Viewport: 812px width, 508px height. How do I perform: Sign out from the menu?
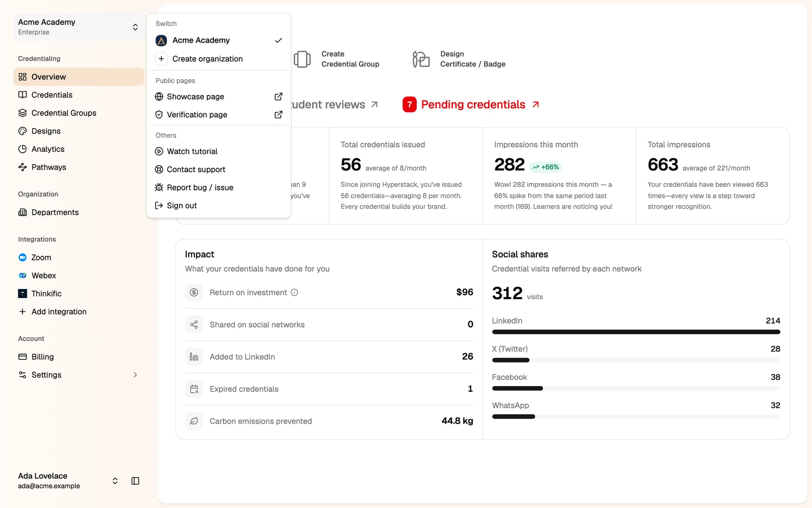219,205
